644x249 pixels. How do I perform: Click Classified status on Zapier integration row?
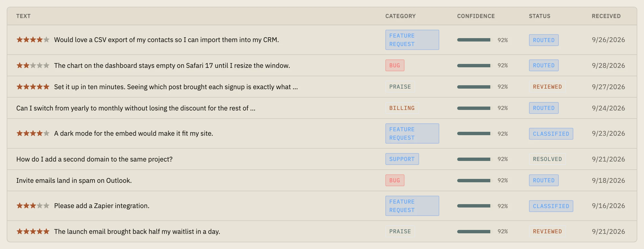551,206
